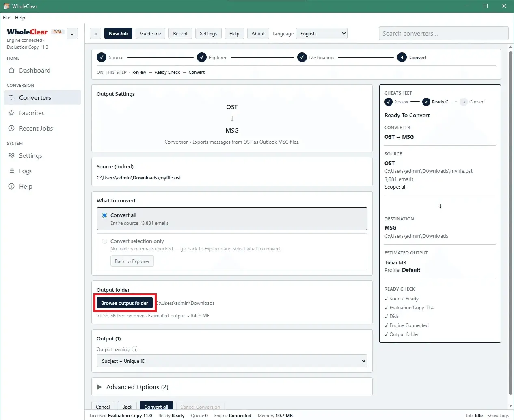Open Settings from the top toolbar
Image resolution: width=514 pixels, height=420 pixels.
(x=208, y=34)
